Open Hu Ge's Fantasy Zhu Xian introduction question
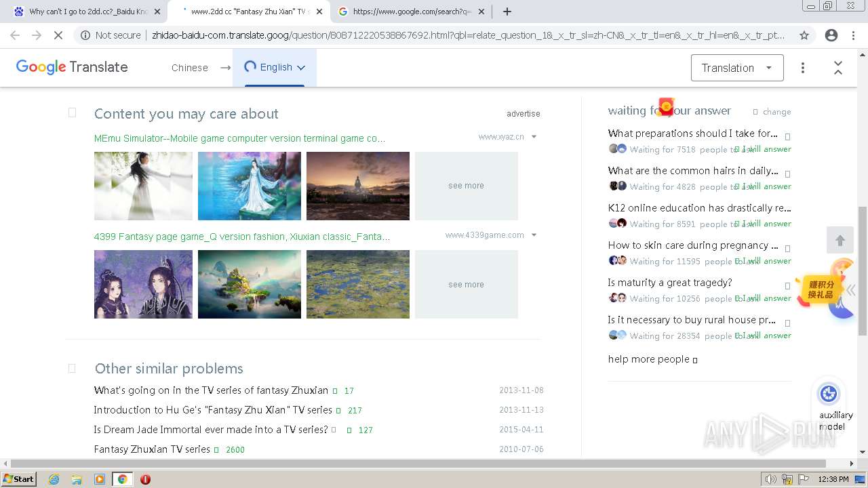 tap(213, 410)
